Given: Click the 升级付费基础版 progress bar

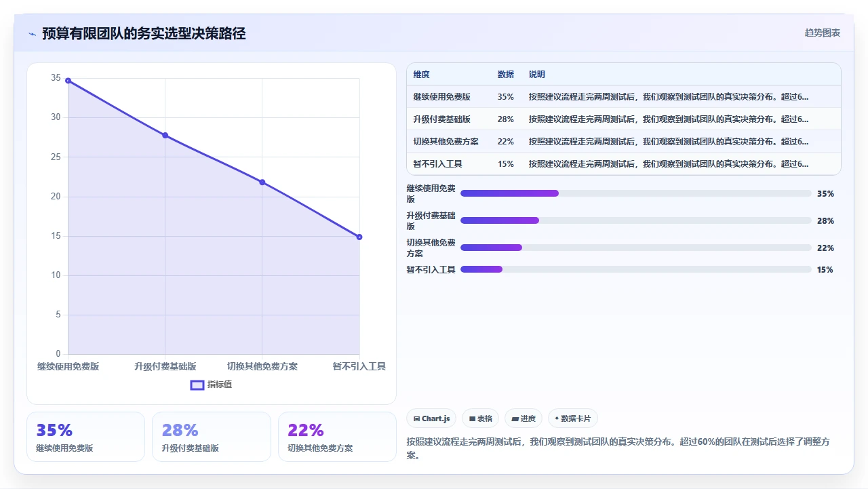Looking at the screenshot, I should point(636,220).
